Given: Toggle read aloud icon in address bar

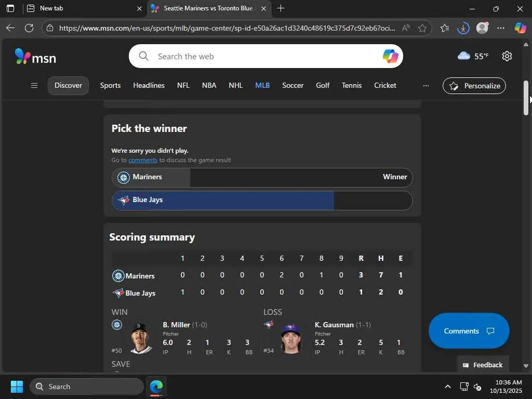Looking at the screenshot, I should (406, 28).
